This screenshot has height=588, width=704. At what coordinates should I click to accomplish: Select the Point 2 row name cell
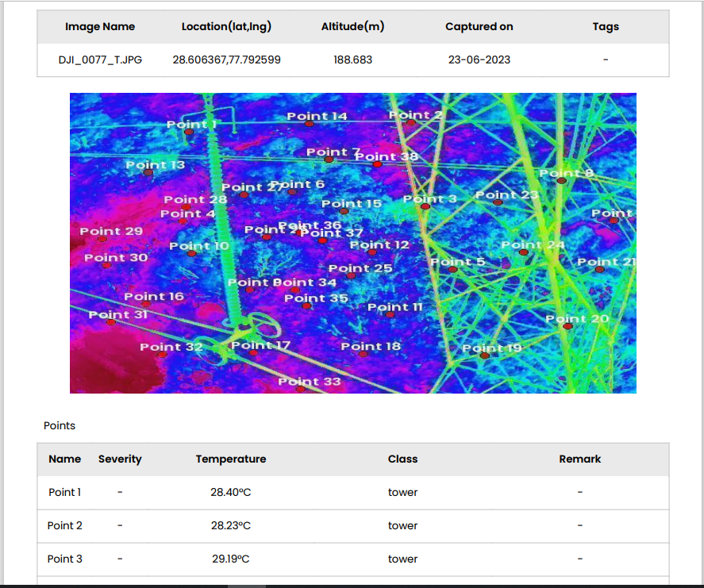tap(64, 525)
